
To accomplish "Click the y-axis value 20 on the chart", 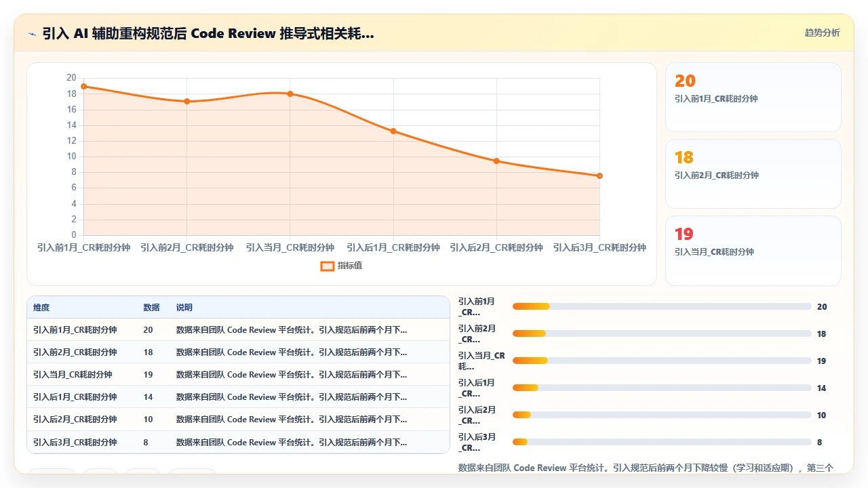I will (71, 78).
